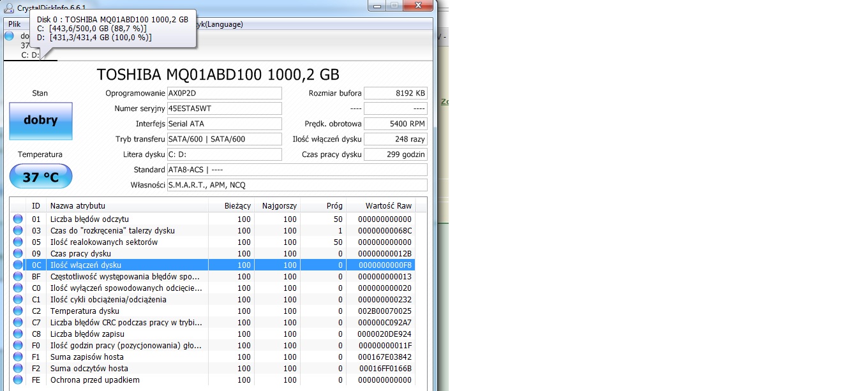The width and height of the screenshot is (868, 391).
Task: Click the Tryb transferu SATA/600 field
Action: click(224, 139)
